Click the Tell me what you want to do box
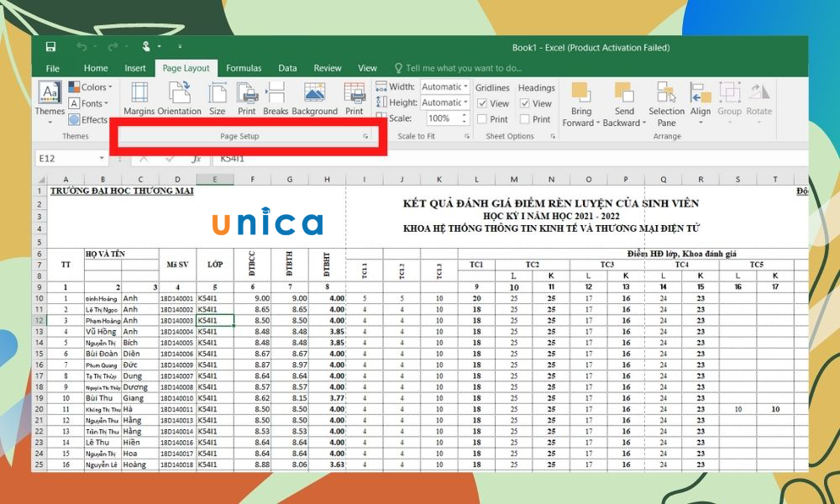 [458, 68]
